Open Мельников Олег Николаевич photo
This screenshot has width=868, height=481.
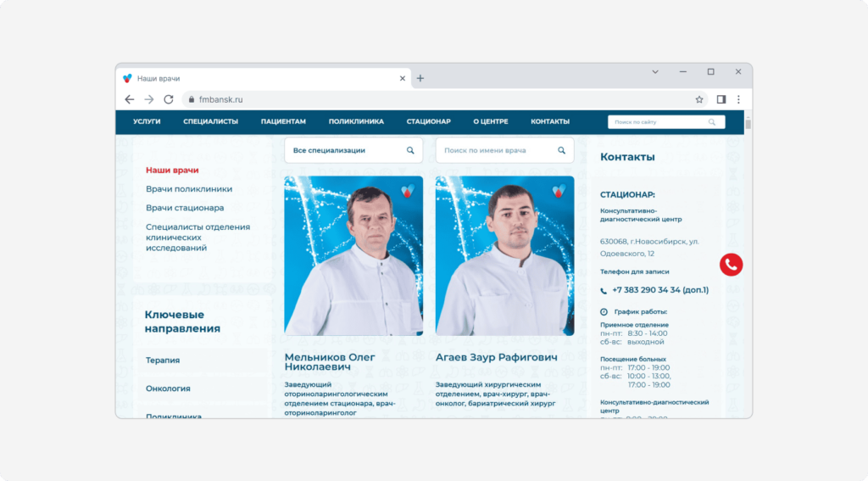[353, 256]
